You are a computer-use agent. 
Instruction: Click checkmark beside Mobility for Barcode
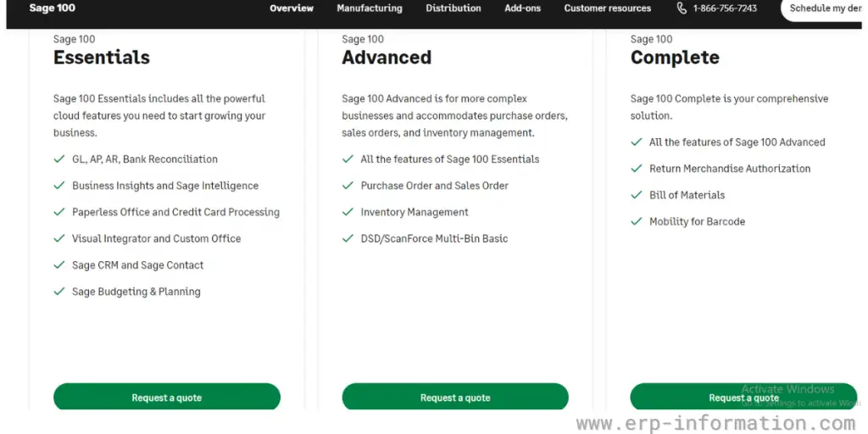[636, 221]
